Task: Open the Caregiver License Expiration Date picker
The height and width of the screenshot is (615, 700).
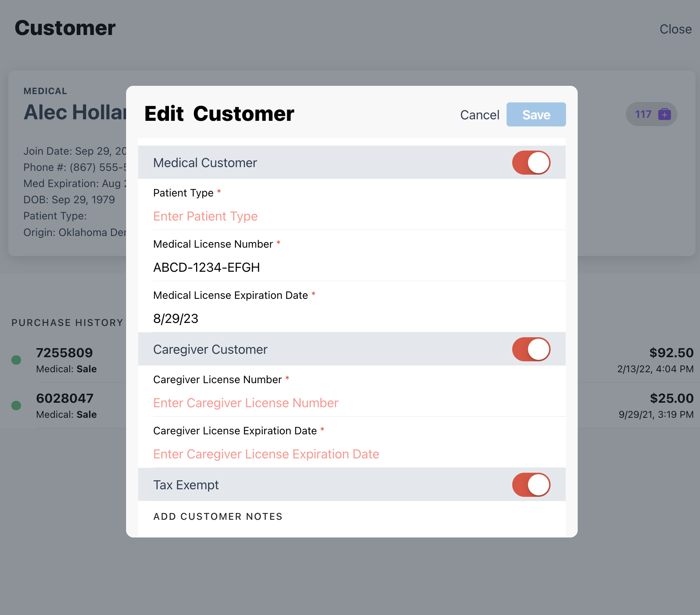Action: pos(266,454)
